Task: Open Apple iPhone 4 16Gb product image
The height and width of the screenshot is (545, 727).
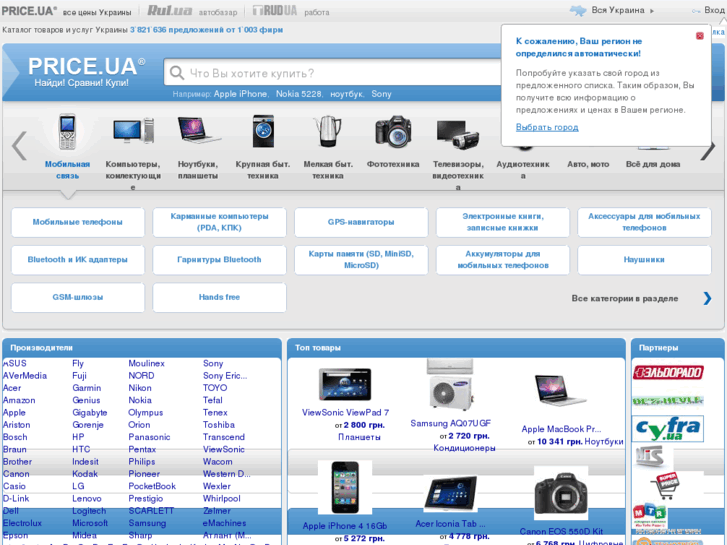Action: [x=345, y=487]
